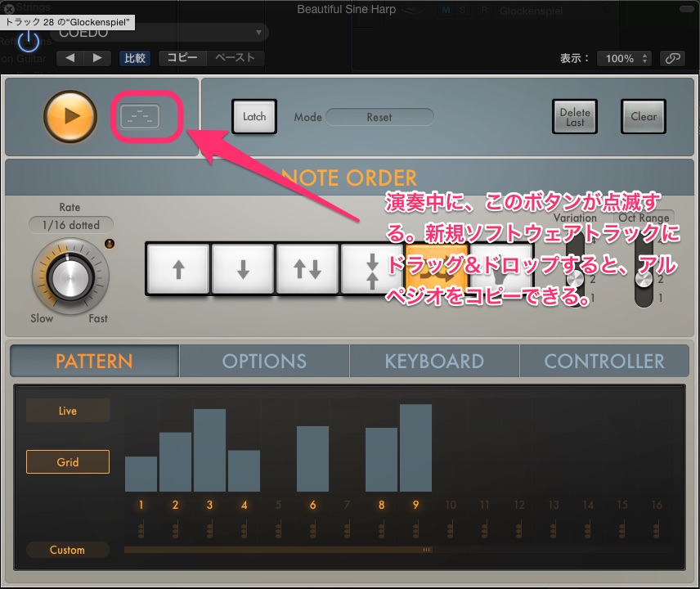Toggle grid step 3
Screen dimensions: 700x589
click(209, 505)
